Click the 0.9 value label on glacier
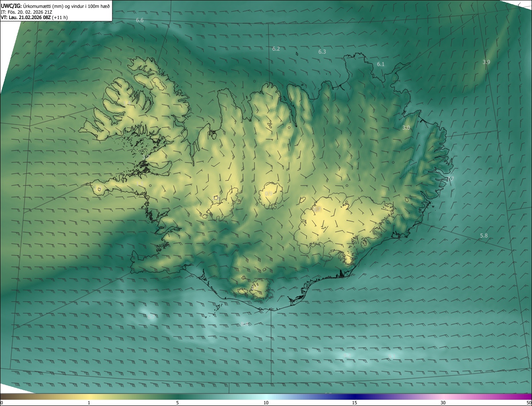The image size is (532, 406). tap(268, 193)
